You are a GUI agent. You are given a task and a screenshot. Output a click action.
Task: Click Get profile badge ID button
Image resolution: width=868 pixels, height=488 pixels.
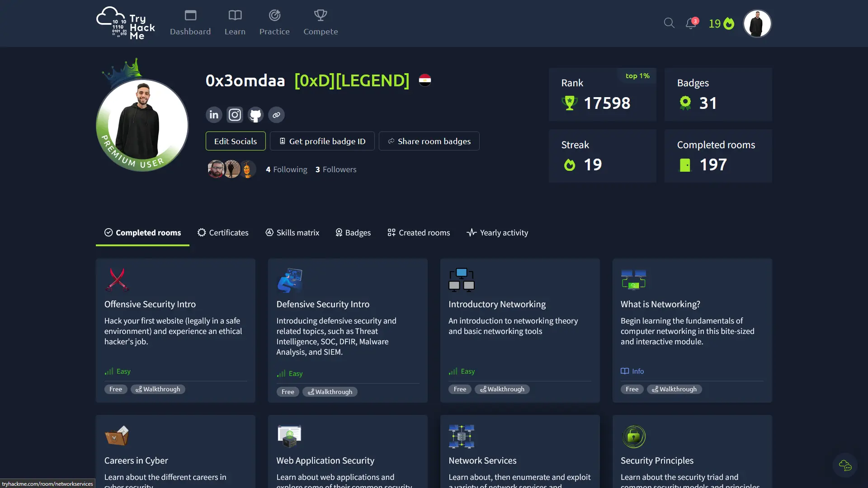coord(322,141)
